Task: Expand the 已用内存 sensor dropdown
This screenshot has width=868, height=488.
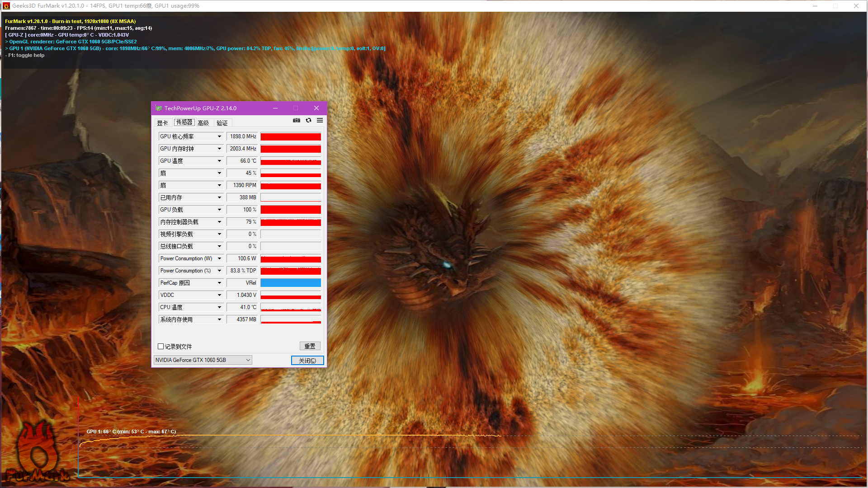Action: (220, 197)
